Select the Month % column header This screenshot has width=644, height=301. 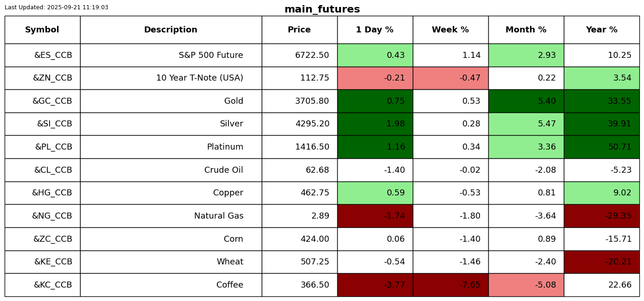(526, 30)
